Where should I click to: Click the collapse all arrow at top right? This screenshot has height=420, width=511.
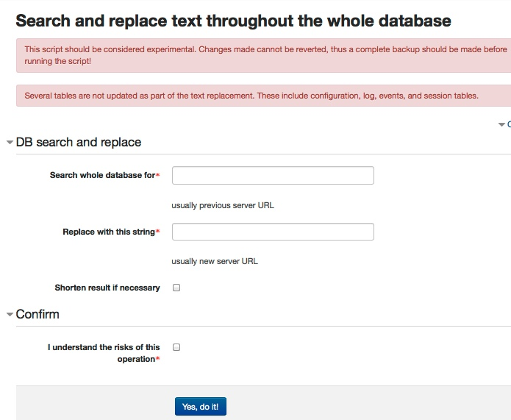[x=502, y=125]
